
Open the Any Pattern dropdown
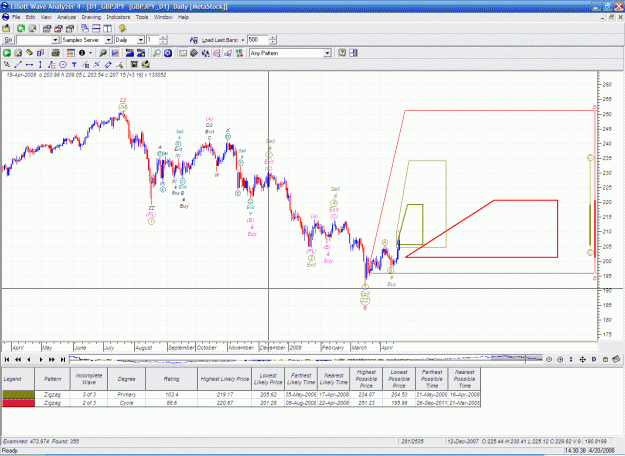pyautogui.click(x=327, y=53)
